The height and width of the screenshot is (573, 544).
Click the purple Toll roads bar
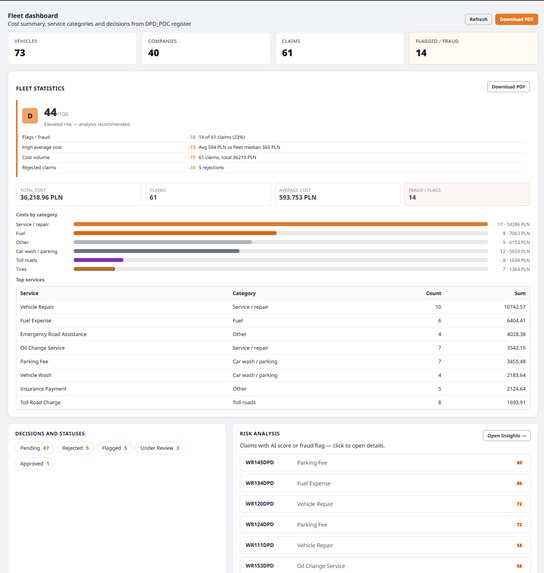point(98,260)
